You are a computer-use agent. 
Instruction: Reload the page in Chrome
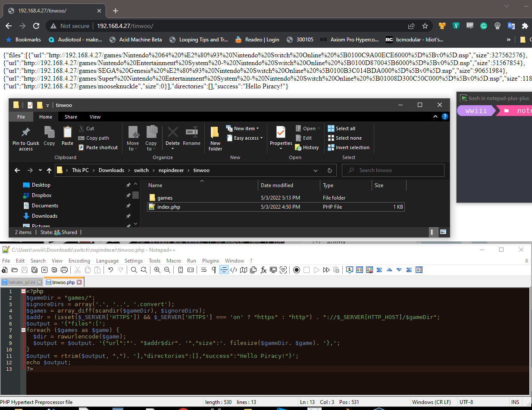[36, 26]
